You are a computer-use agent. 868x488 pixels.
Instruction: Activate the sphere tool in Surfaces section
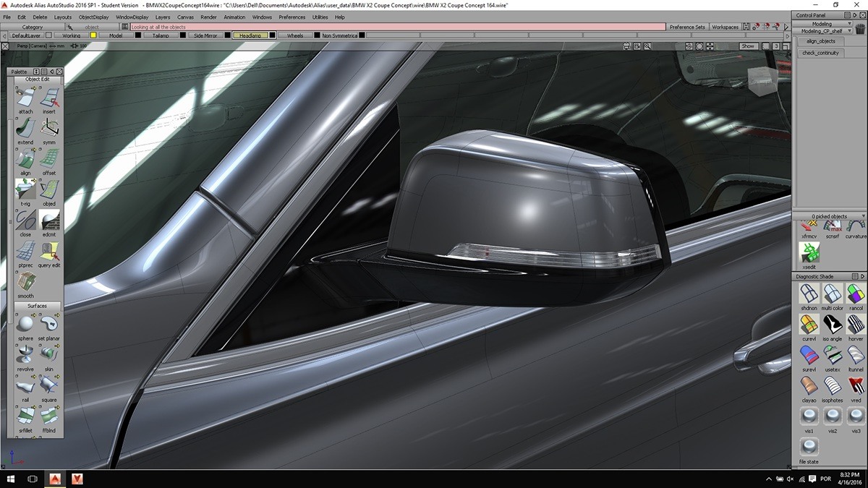point(24,324)
